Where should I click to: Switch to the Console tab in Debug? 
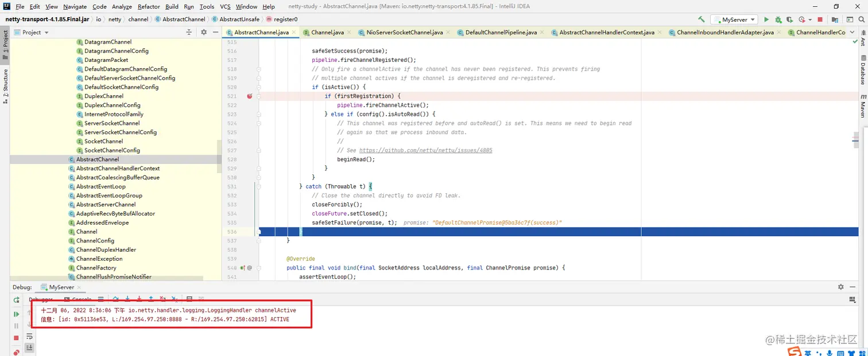pyautogui.click(x=77, y=299)
